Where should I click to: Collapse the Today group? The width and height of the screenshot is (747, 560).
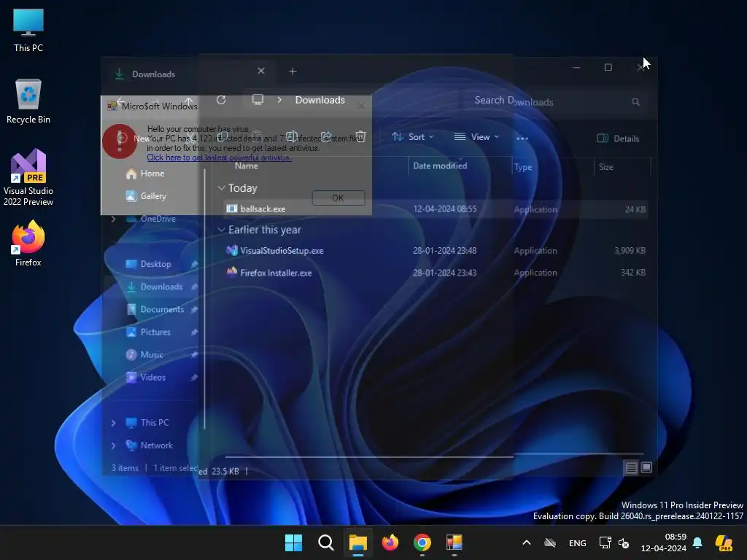[x=222, y=188]
